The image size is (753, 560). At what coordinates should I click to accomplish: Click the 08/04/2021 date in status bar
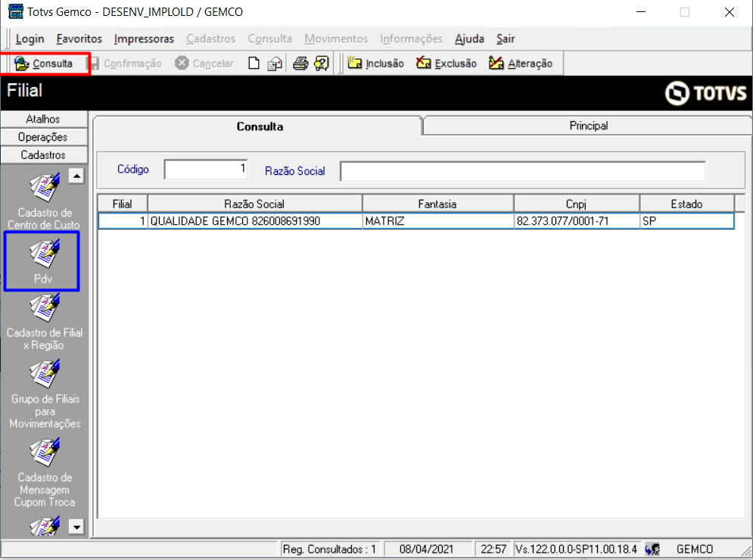426,549
